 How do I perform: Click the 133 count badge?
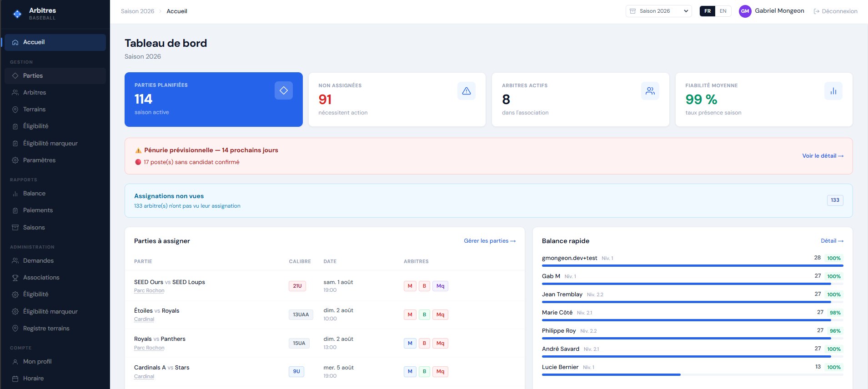click(835, 200)
